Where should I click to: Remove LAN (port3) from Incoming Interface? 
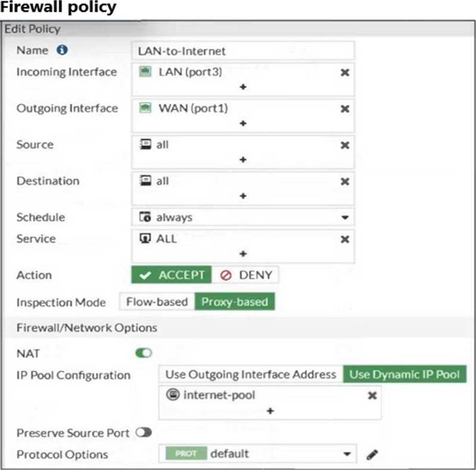click(x=345, y=72)
